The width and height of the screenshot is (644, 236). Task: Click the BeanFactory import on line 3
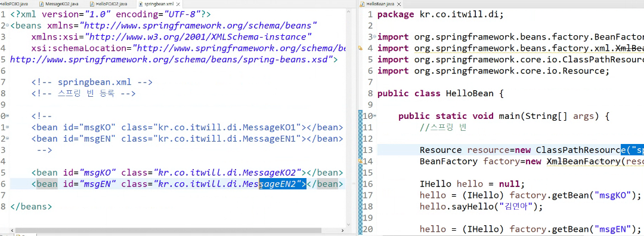point(510,37)
